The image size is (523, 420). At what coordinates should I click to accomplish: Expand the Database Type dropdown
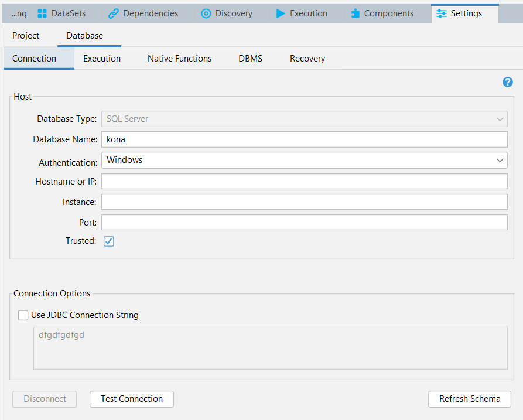click(x=500, y=119)
